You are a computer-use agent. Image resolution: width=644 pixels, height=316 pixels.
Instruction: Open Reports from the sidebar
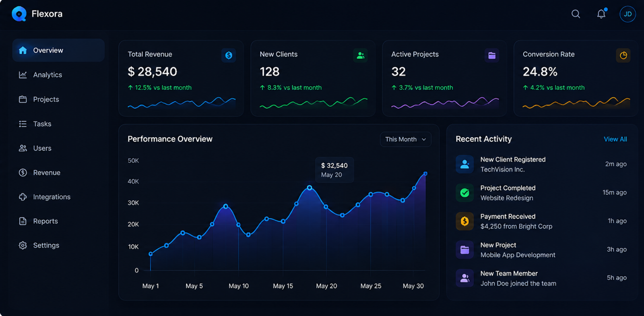tap(58, 221)
